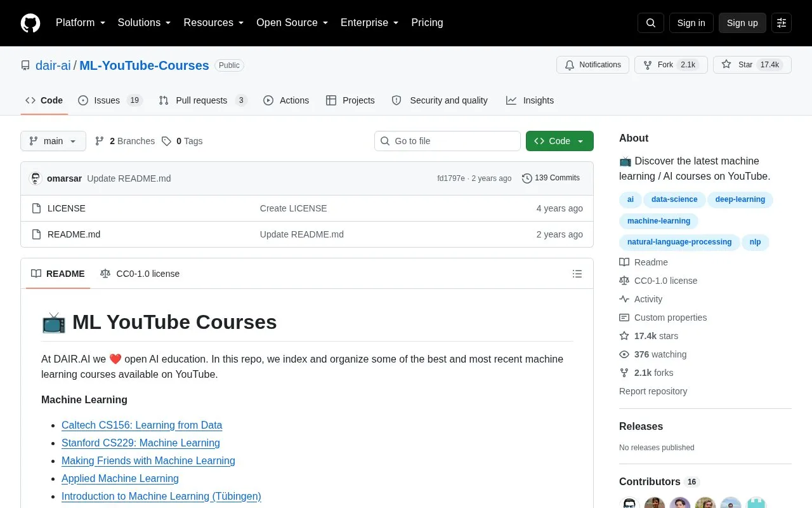Open the green Code dropdown

(560, 141)
